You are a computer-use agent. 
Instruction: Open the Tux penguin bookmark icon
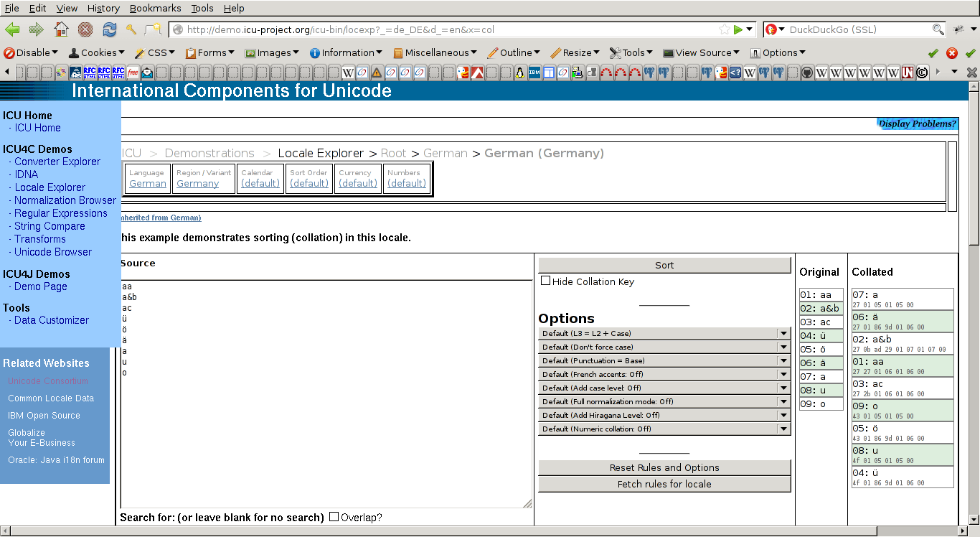tap(520, 72)
